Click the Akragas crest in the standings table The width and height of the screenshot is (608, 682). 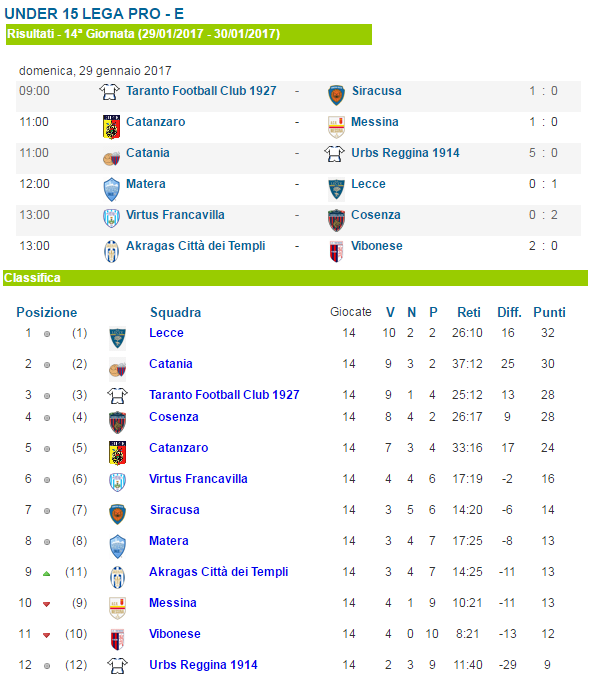click(x=117, y=577)
